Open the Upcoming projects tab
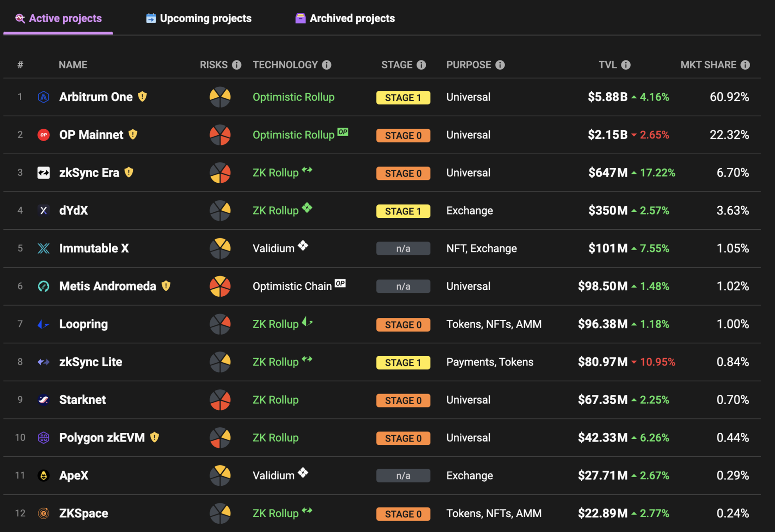Image resolution: width=775 pixels, height=532 pixels. (x=199, y=18)
